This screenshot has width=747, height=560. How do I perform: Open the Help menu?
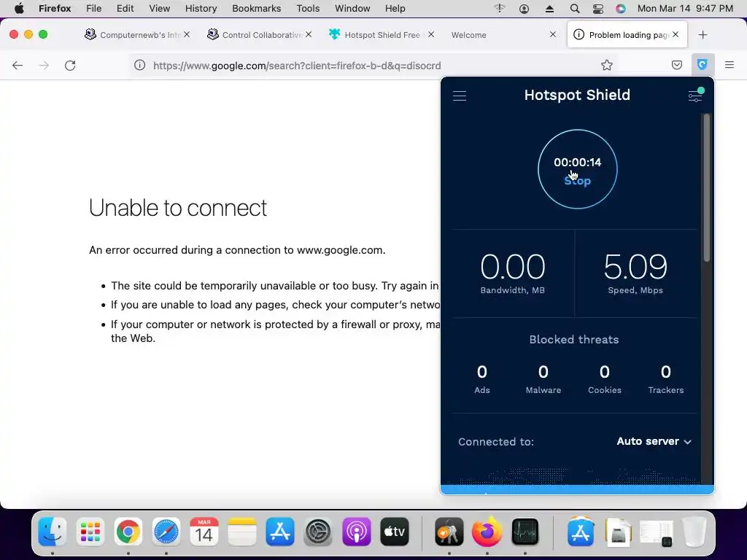[x=395, y=9]
